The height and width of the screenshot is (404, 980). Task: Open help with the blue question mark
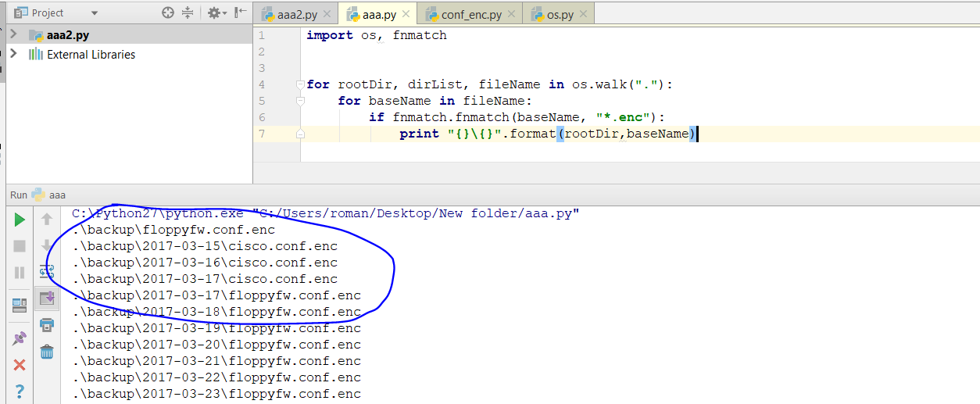[20, 391]
